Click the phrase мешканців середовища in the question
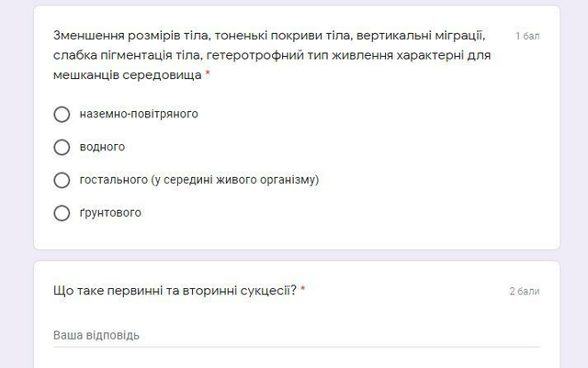This screenshot has height=368, width=588. [127, 75]
